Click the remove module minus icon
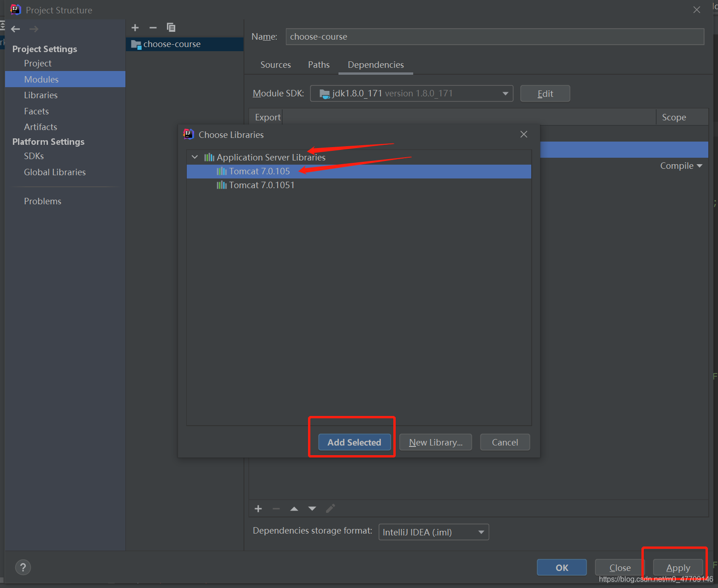 (153, 28)
